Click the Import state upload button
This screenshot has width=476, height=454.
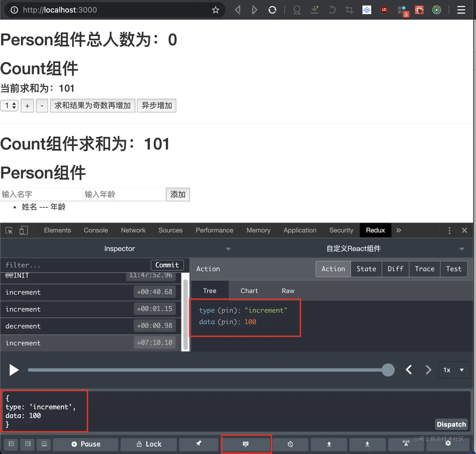(329, 444)
